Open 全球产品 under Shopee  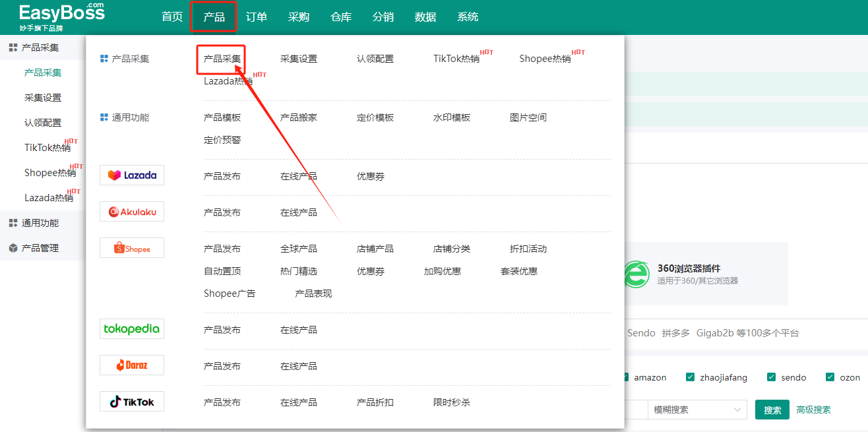click(299, 249)
